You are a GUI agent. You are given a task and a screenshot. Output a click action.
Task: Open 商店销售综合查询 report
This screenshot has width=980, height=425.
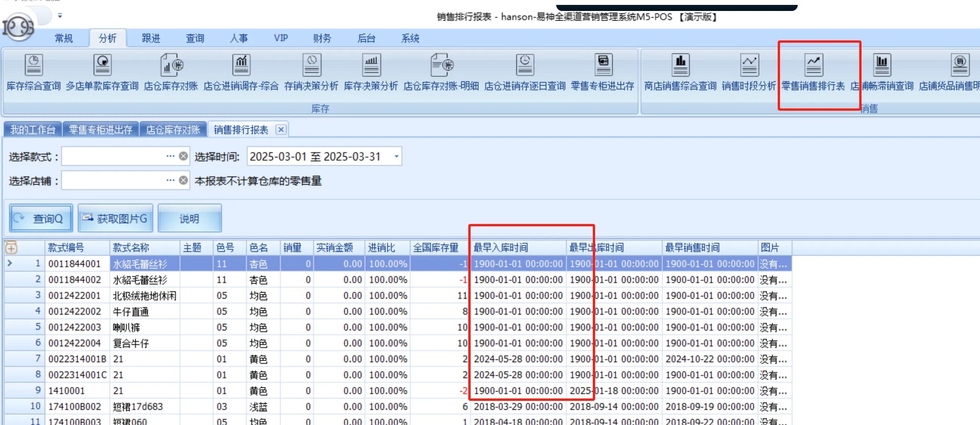[680, 73]
